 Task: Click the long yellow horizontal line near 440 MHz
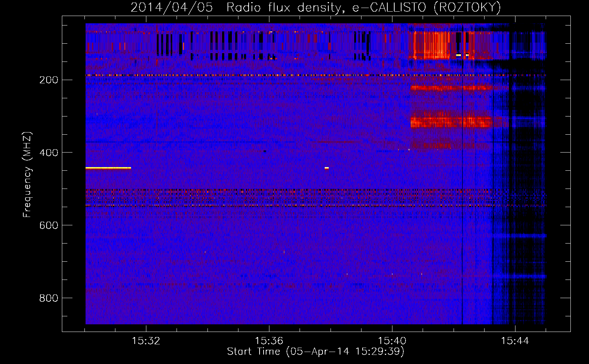click(x=108, y=168)
